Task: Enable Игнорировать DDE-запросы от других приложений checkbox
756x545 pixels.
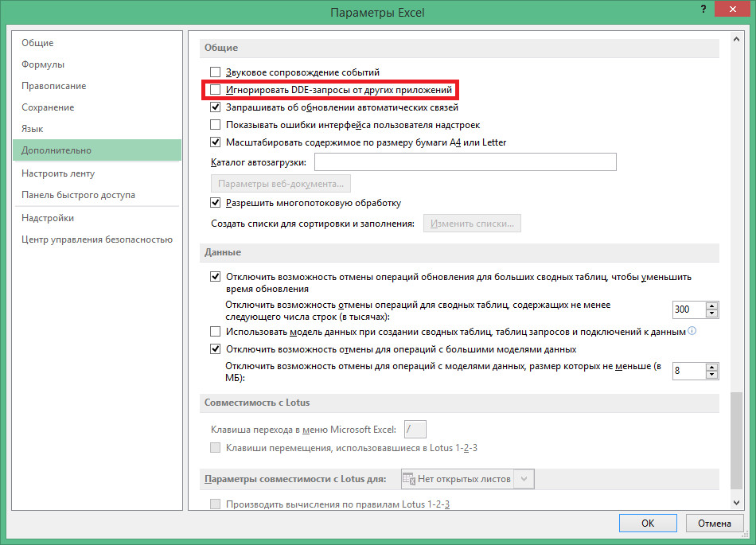Action: pyautogui.click(x=215, y=90)
